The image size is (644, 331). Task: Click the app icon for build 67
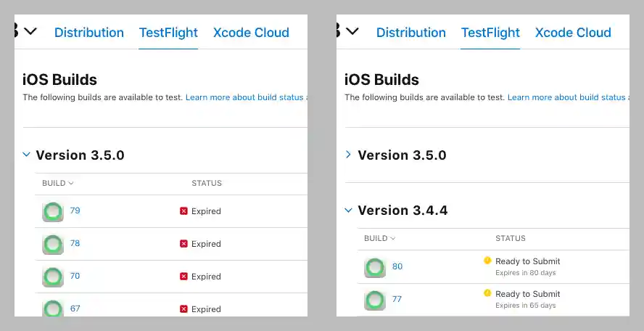tap(53, 308)
